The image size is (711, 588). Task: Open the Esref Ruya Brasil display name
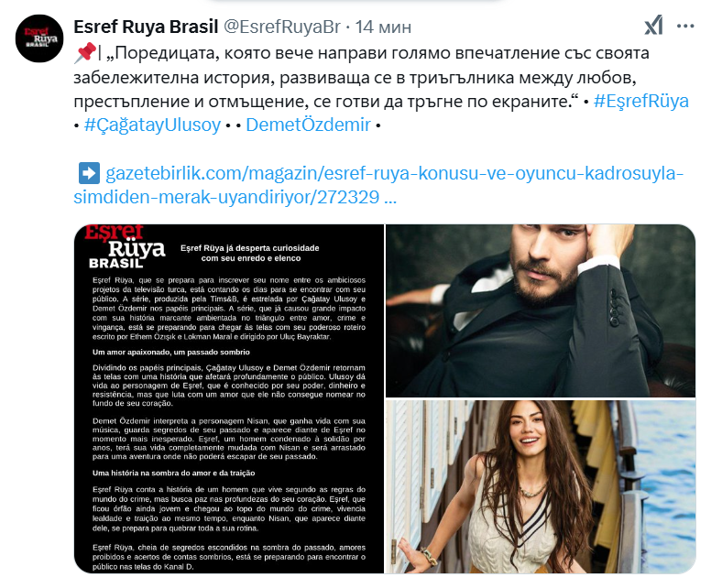click(x=146, y=27)
